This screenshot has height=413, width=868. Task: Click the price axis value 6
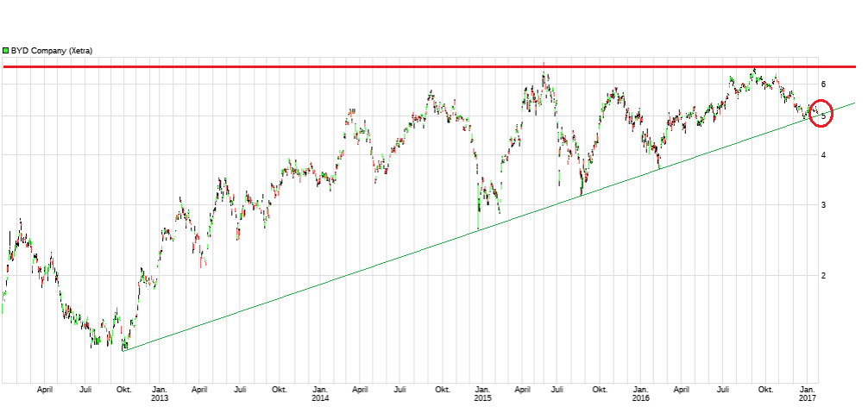824,84
